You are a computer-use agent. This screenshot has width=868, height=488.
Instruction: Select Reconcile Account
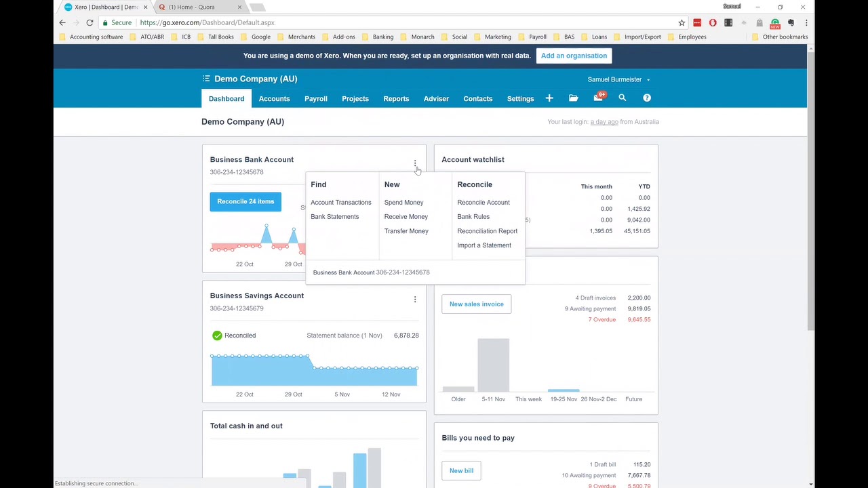pyautogui.click(x=484, y=203)
